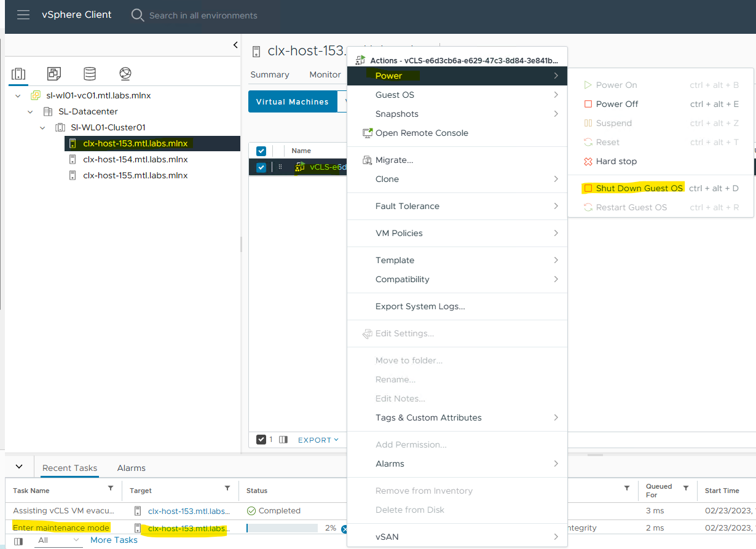Screen dimensions: 756x549
Task: Toggle the selected count checkbox in footer
Action: click(261, 440)
